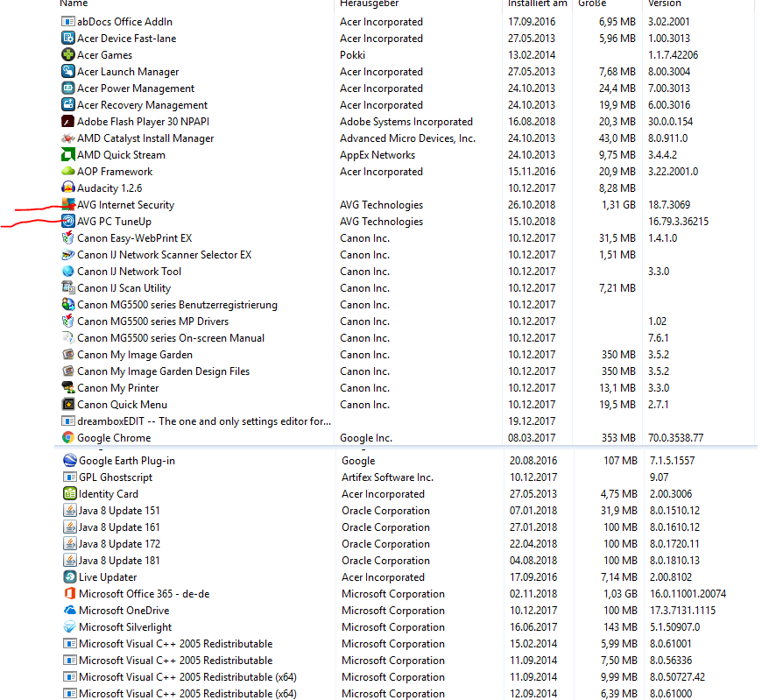Viewport: 769px width, 700px height.
Task: Select the dreamboxEDIT settings editor entry
Action: 203,421
